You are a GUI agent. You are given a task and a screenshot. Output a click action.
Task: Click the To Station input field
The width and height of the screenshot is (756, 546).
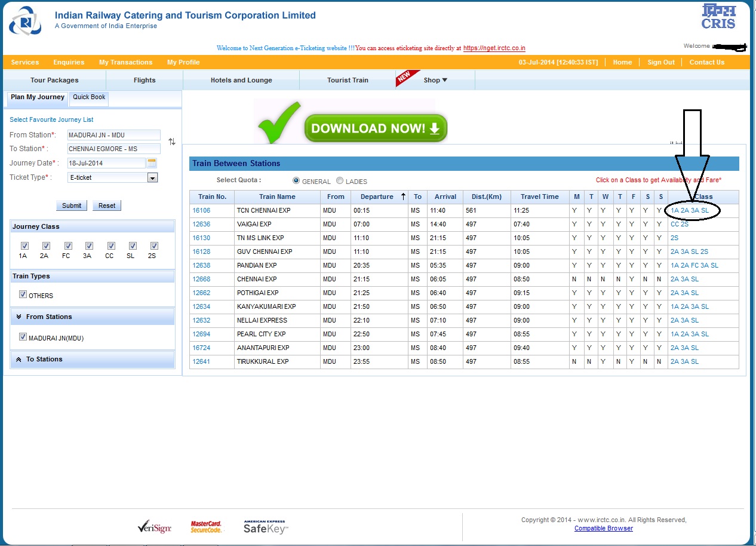(x=114, y=149)
